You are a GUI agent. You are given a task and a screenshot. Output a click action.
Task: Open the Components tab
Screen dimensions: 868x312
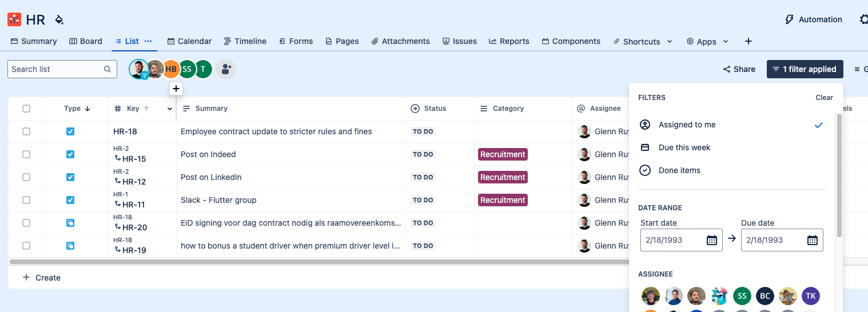(x=571, y=41)
